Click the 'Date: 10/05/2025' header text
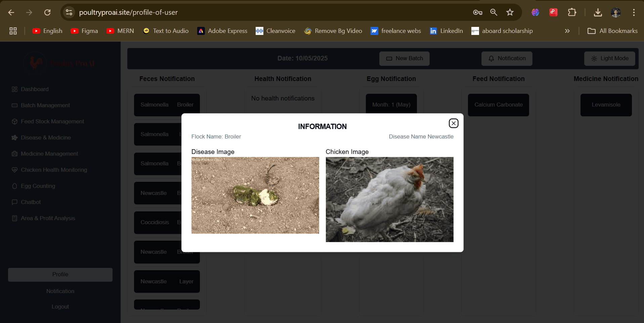Image resolution: width=644 pixels, height=323 pixels. (302, 58)
